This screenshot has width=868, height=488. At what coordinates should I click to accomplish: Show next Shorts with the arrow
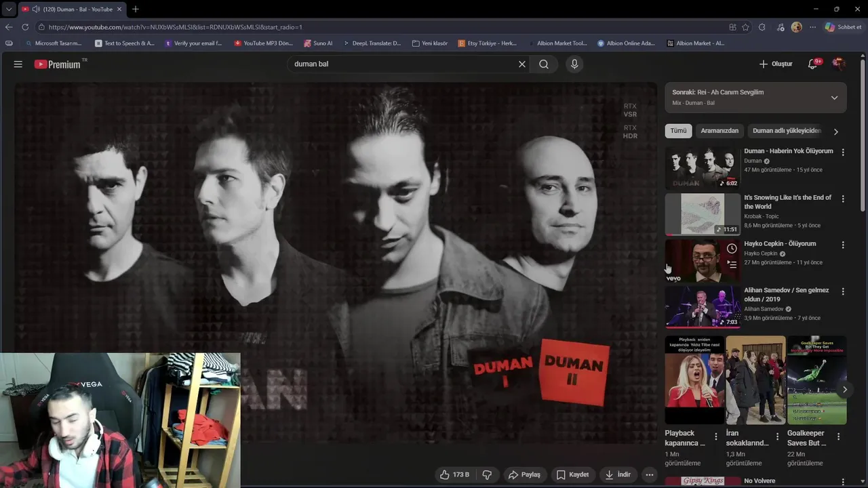pyautogui.click(x=844, y=390)
